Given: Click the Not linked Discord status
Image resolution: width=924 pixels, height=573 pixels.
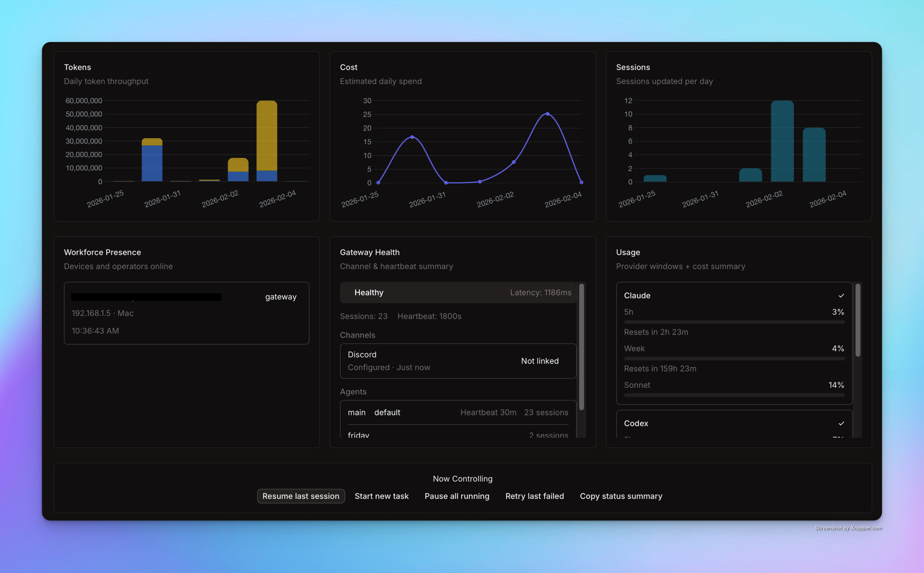Looking at the screenshot, I should (x=539, y=361).
